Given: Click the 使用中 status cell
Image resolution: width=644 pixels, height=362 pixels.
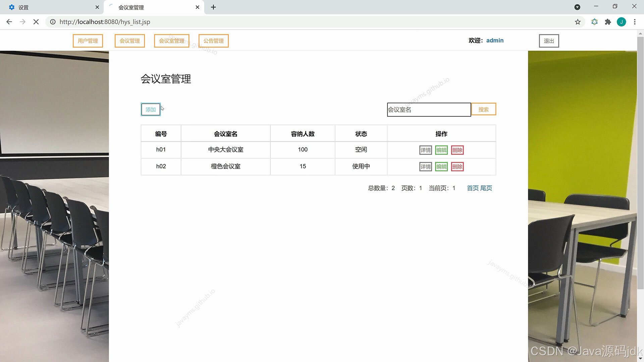Looking at the screenshot, I should (361, 167).
